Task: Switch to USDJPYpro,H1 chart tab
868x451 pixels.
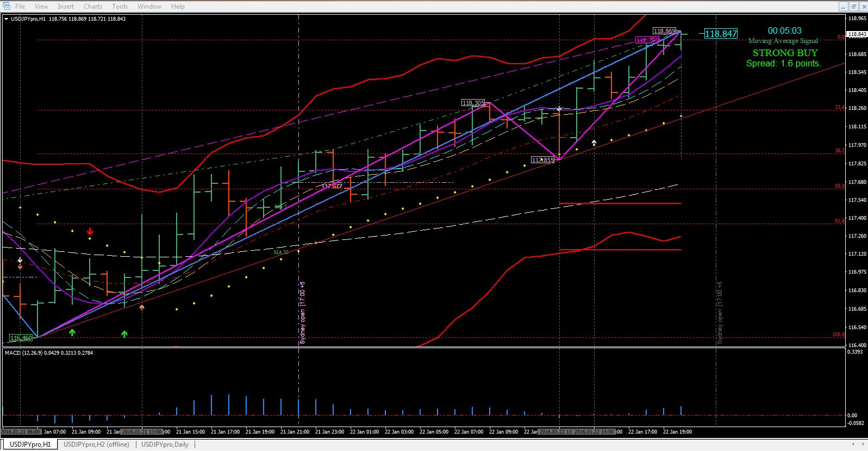Action: point(30,444)
